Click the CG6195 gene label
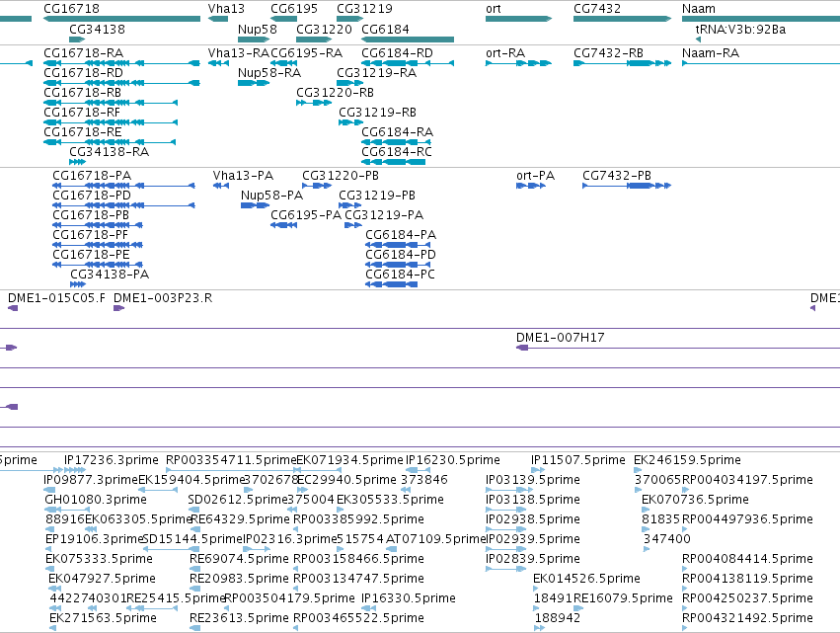The image size is (840, 633). [293, 9]
